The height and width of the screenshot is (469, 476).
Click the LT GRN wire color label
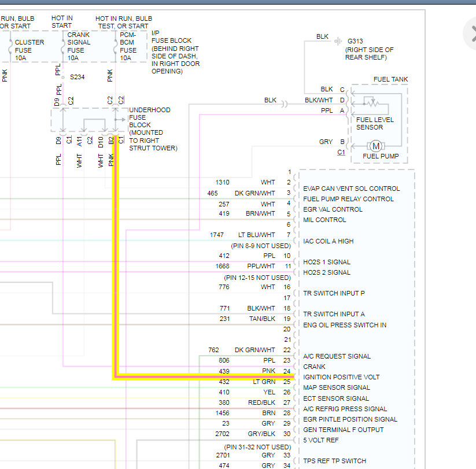[264, 382]
